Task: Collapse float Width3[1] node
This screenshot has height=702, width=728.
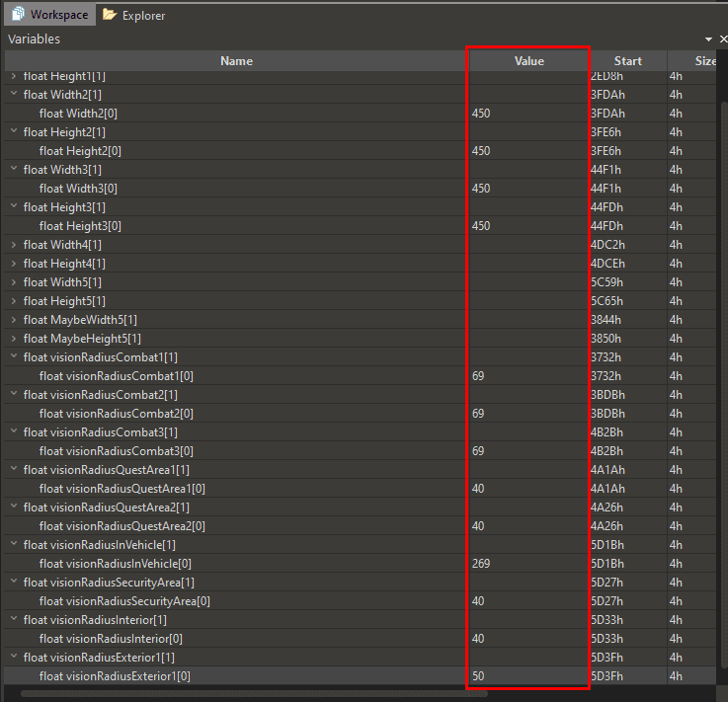Action: click(14, 169)
